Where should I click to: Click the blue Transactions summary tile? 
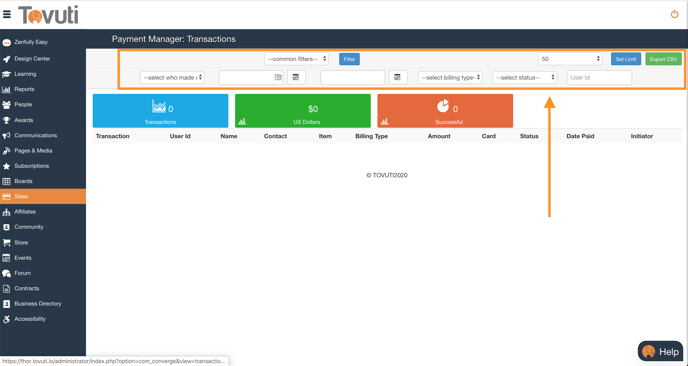[161, 111]
